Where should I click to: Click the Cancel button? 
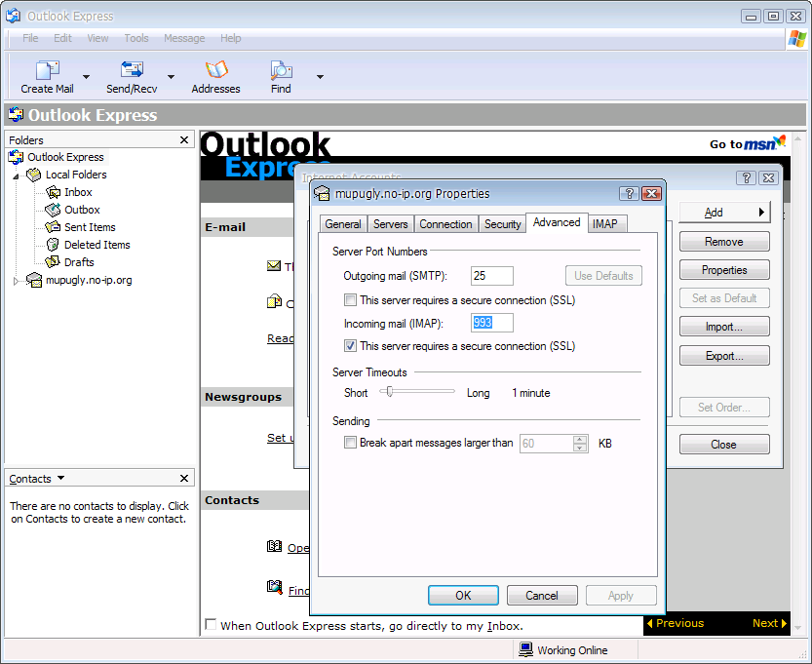pyautogui.click(x=542, y=596)
